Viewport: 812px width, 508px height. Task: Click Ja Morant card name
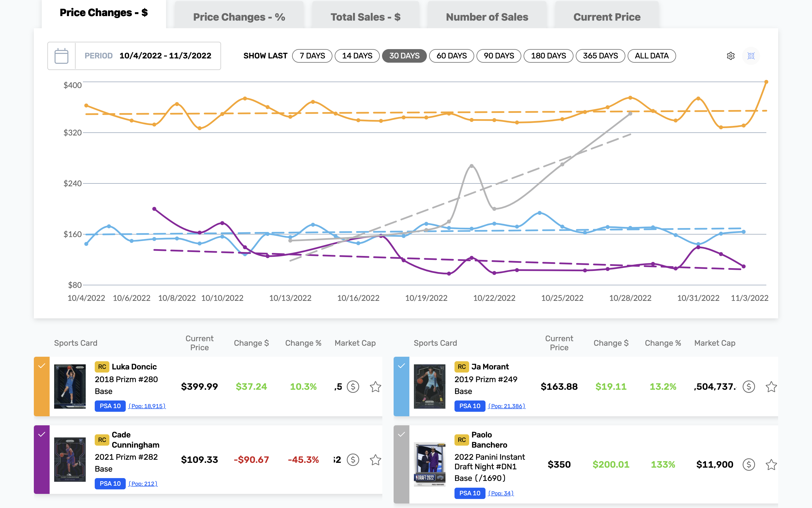(x=490, y=367)
